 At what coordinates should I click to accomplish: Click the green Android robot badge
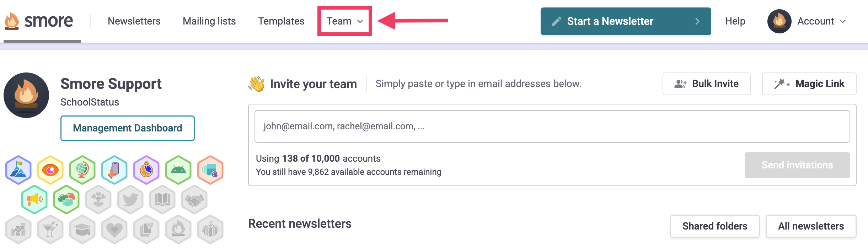[178, 170]
